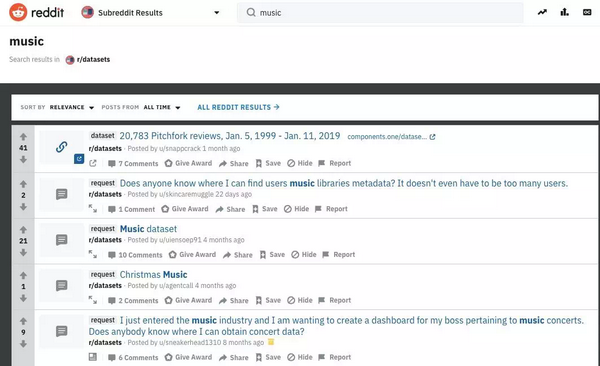
Task: Open the mail envelope icon in header
Action: tap(587, 13)
